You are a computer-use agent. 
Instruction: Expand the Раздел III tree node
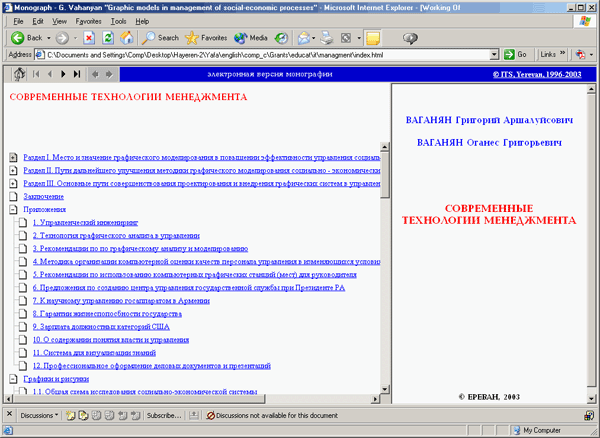tap(13, 183)
